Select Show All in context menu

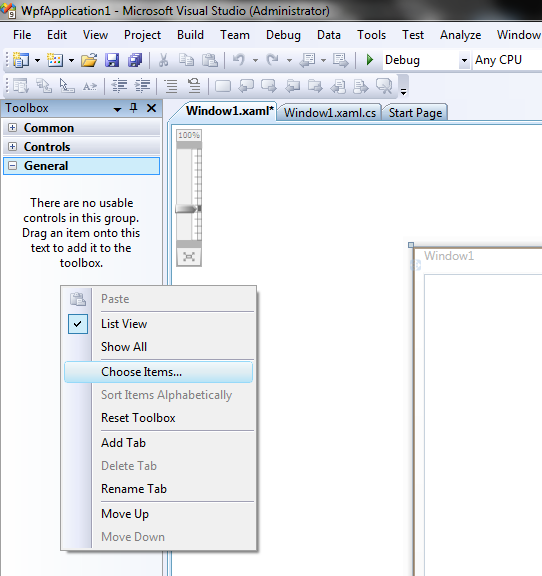(x=159, y=347)
